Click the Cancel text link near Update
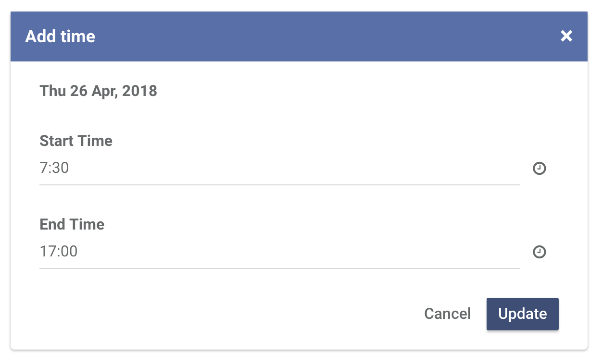602x364 pixels. coord(447,314)
